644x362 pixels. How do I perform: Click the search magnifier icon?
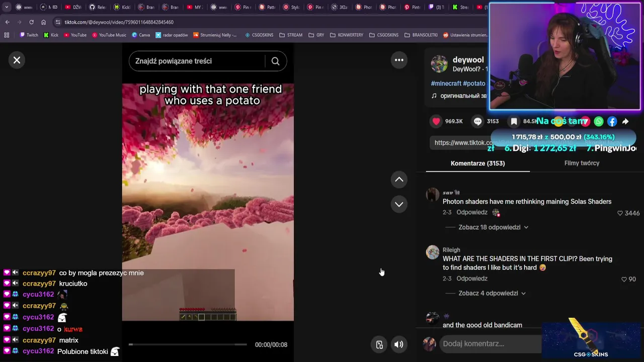click(275, 61)
